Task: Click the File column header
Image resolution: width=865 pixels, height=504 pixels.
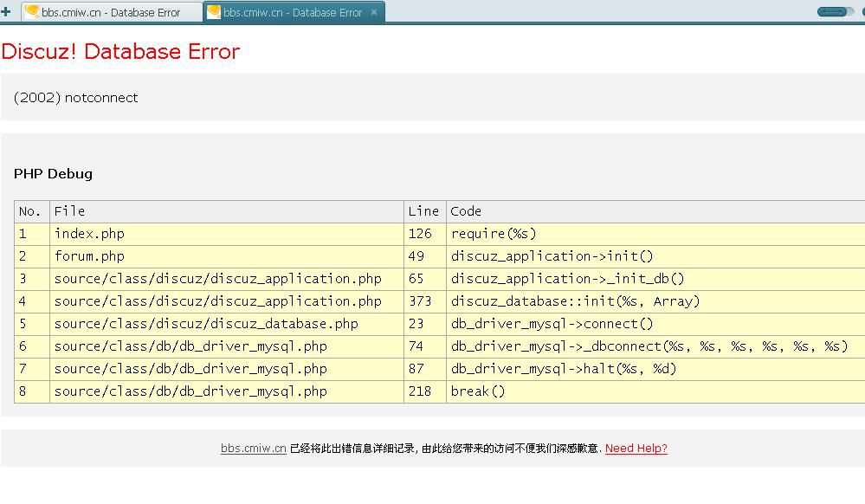Action: 227,211
